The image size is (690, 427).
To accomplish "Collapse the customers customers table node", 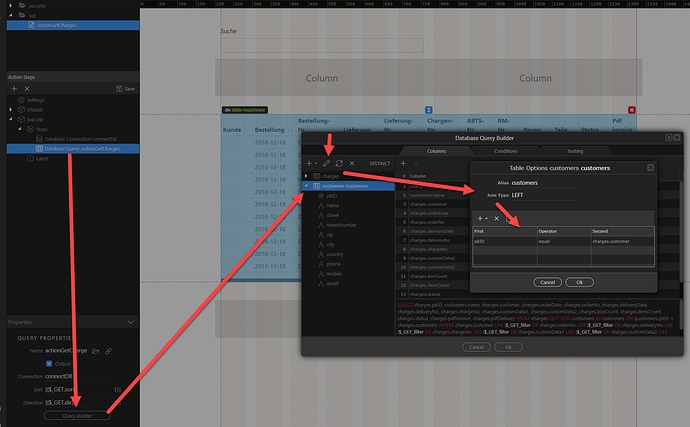I will pyautogui.click(x=306, y=186).
